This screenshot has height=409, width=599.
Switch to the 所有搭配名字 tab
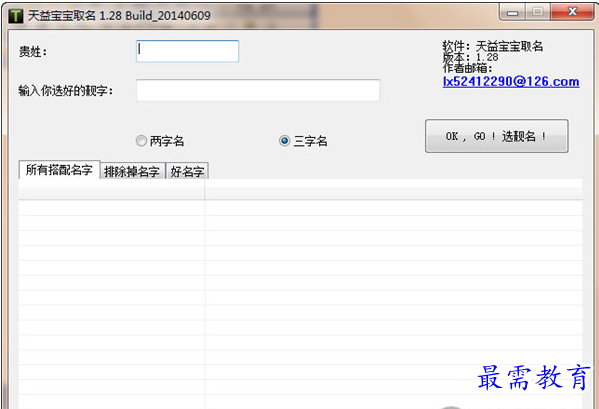click(59, 170)
